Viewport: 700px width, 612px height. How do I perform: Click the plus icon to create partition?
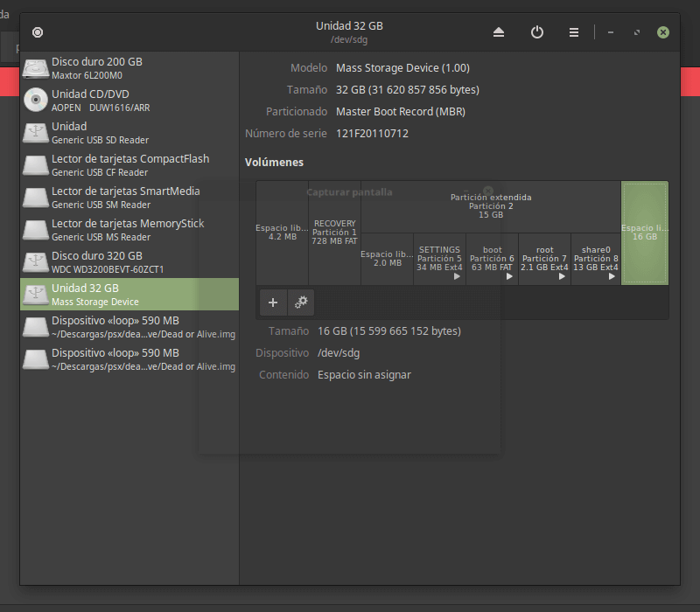[x=273, y=303]
